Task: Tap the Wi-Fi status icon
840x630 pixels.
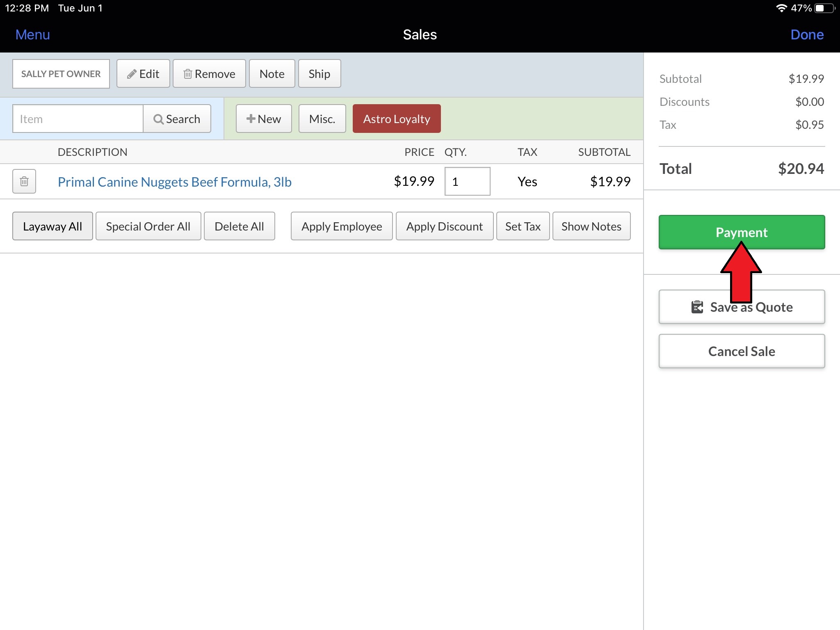Action: (x=781, y=8)
